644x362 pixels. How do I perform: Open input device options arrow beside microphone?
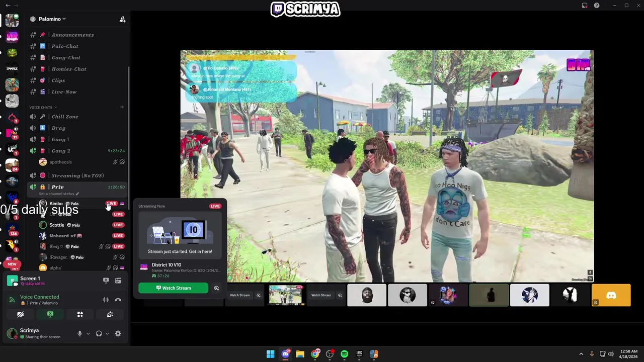88,333
